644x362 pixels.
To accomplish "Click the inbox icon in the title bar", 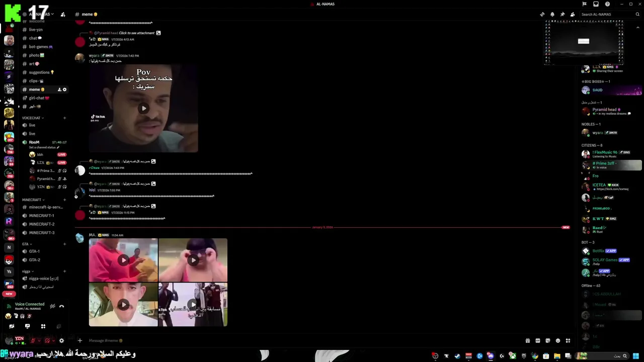I will (596, 4).
